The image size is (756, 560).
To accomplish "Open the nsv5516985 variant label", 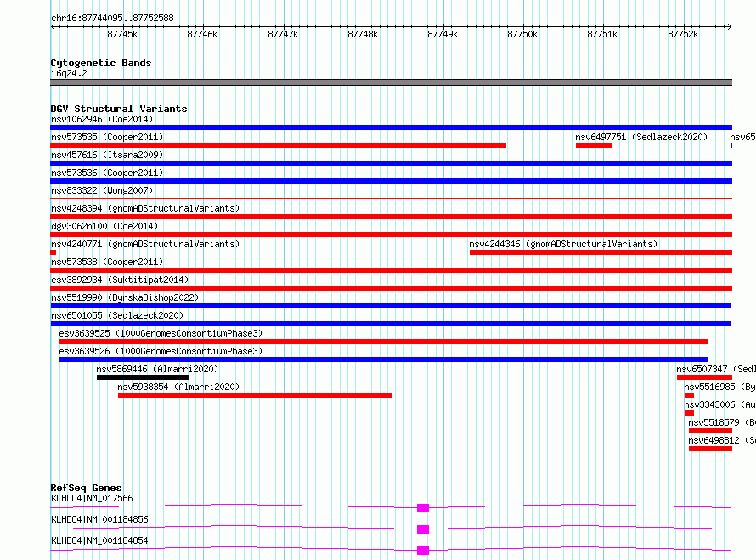I will pos(719,387).
